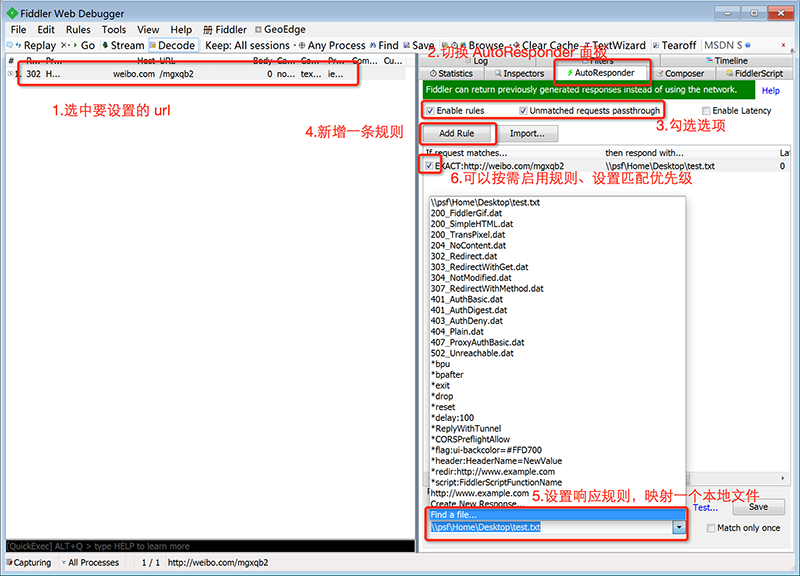Open the Rules menu
The image size is (800, 576).
coord(78,30)
